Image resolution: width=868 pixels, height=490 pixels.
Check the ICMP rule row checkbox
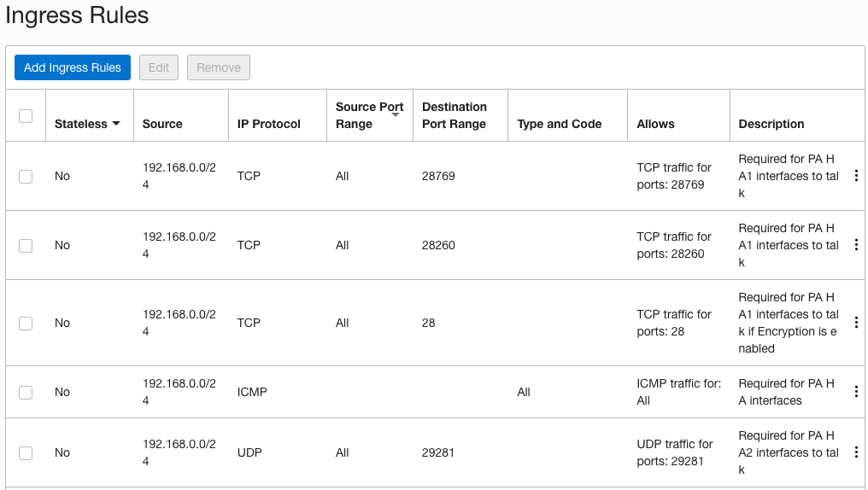(26, 392)
